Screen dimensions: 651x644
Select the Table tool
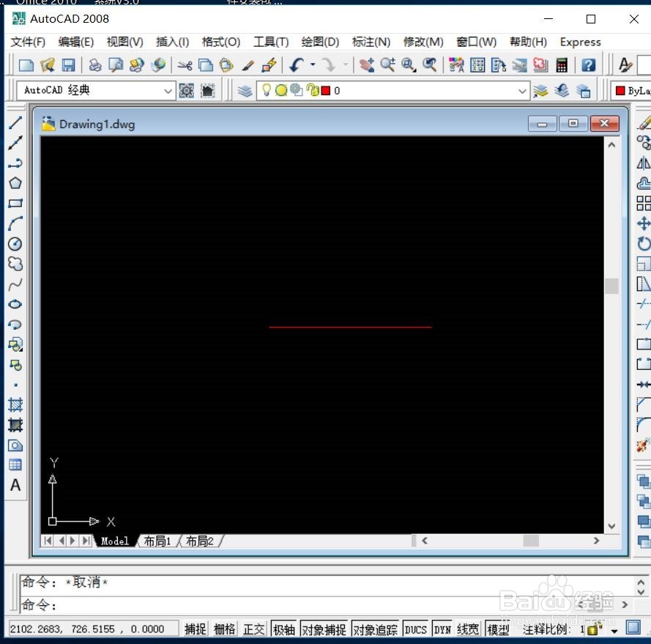pos(15,465)
